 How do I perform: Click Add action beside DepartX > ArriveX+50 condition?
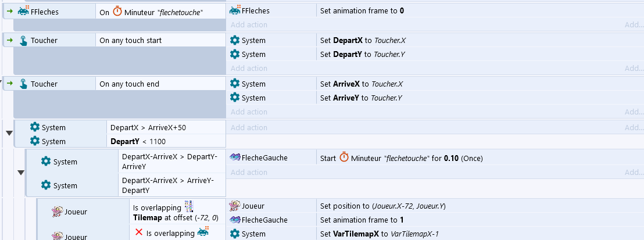click(249, 127)
